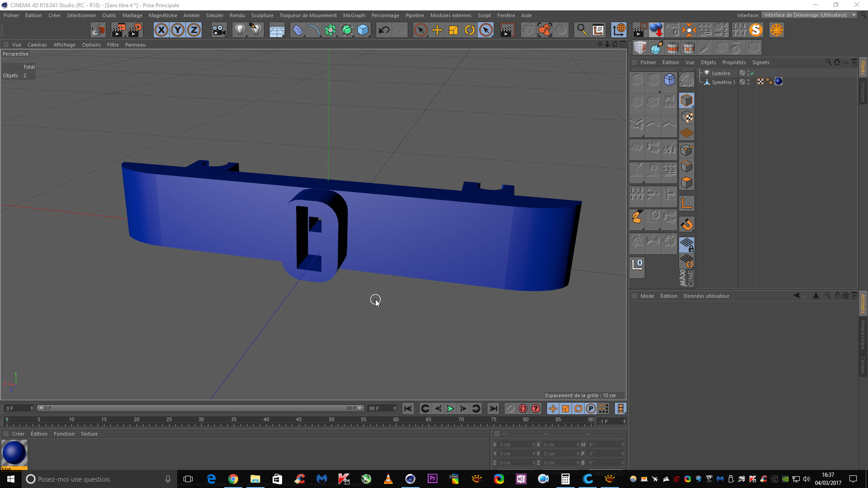Open the green array generator icon
868x488 pixels.
pyautogui.click(x=330, y=30)
